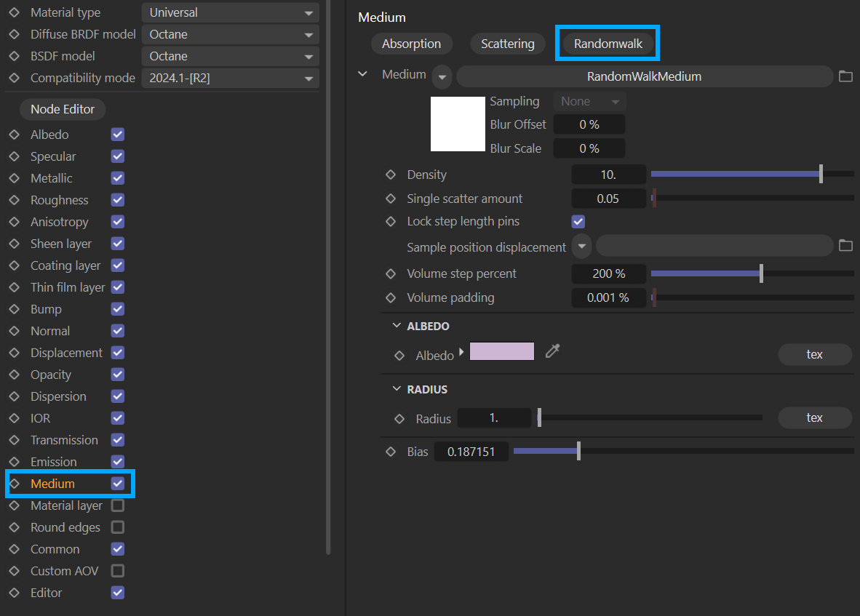The height and width of the screenshot is (616, 860).
Task: Switch to the Scattering medium tab
Action: (507, 44)
